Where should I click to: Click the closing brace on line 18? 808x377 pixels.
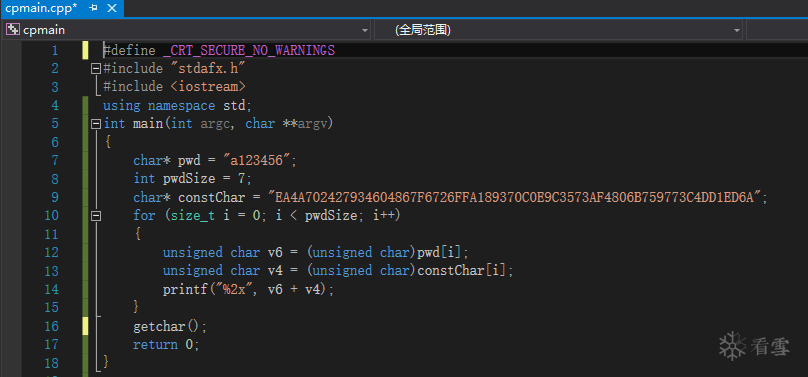click(107, 362)
